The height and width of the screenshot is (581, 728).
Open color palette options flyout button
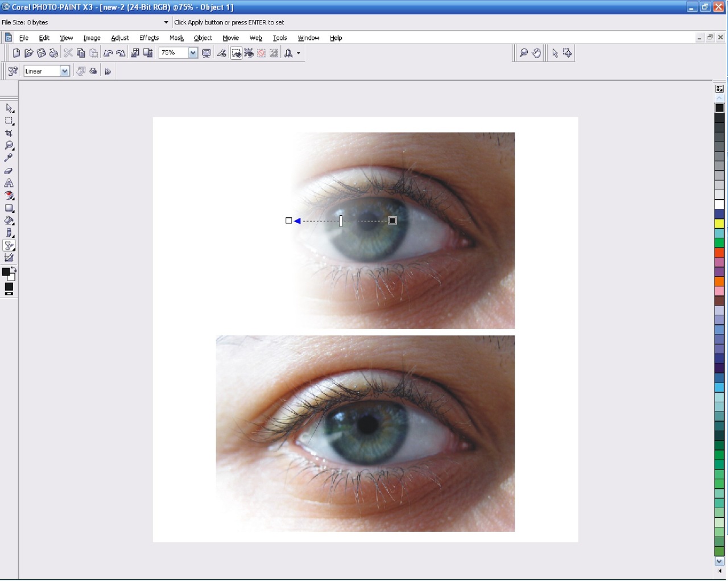tap(719, 89)
